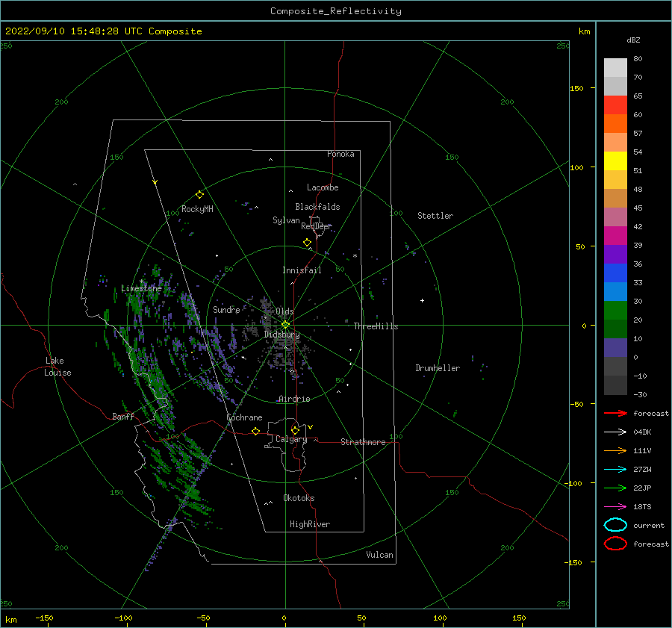This screenshot has width=672, height=628.
Task: Click the white plus marker near Drumheller
Action: pos(422,300)
